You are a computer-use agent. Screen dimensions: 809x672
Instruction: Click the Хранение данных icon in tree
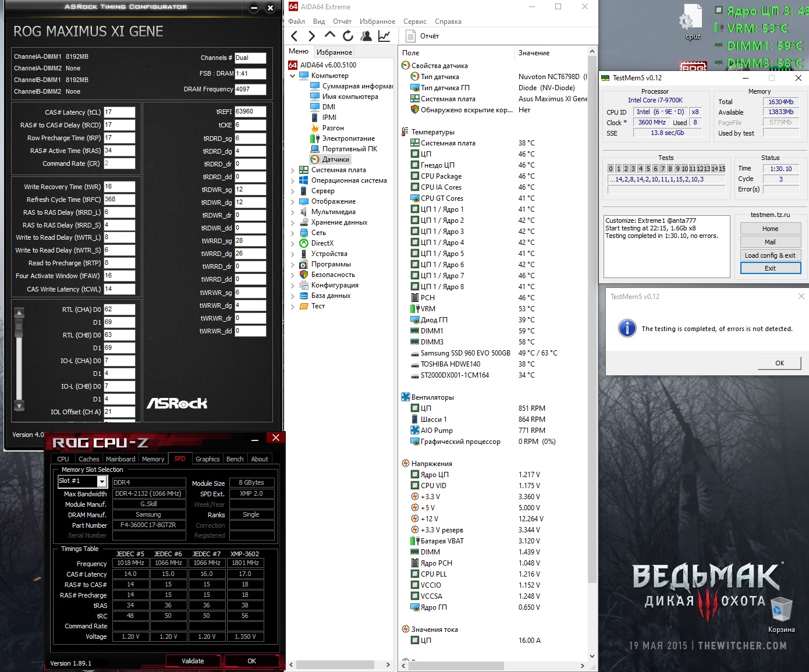pos(304,222)
